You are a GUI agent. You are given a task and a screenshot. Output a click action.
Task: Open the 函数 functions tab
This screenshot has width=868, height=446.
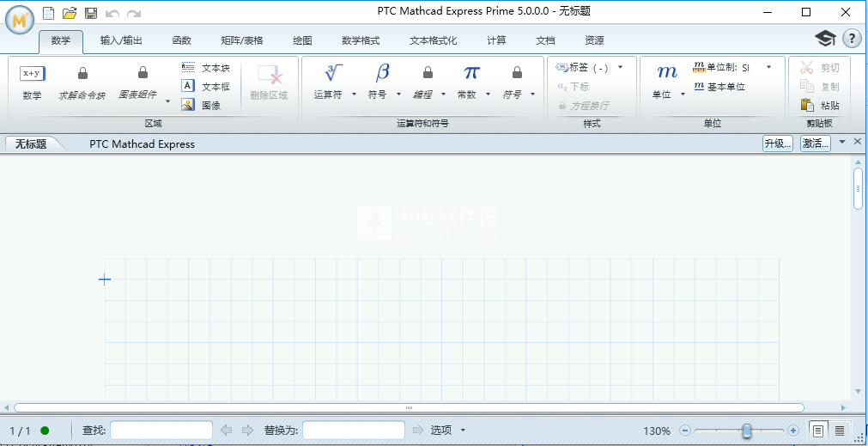(181, 40)
